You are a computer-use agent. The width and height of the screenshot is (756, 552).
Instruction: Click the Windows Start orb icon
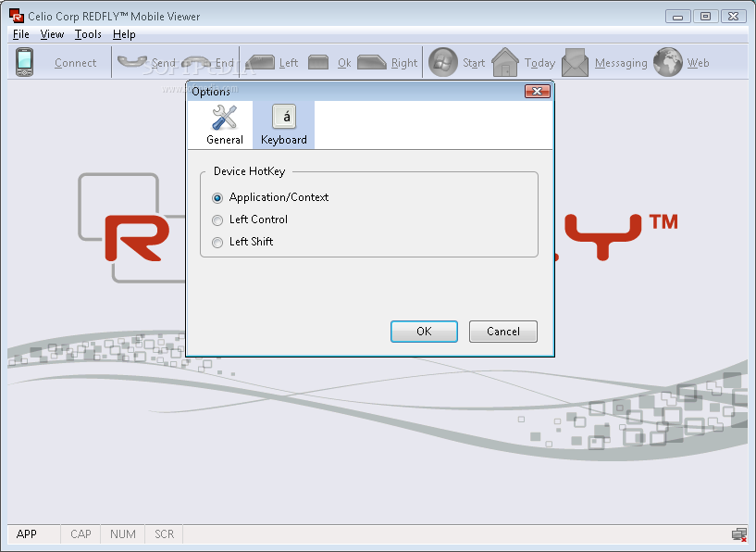coord(443,62)
